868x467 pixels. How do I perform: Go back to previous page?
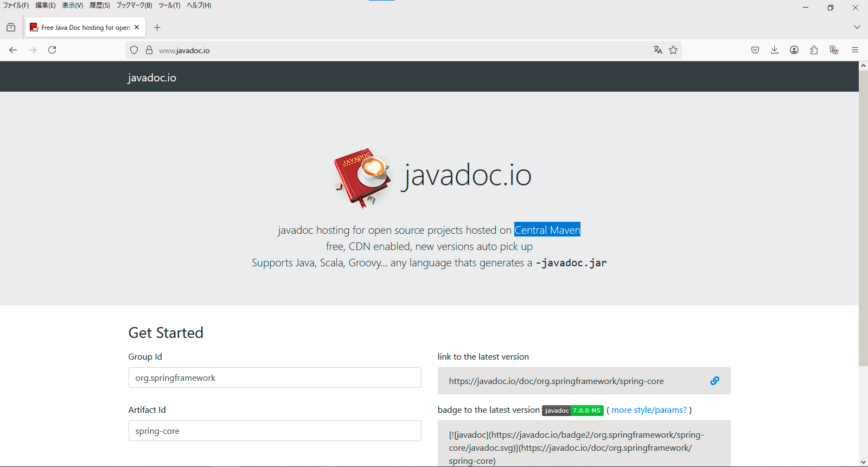[x=13, y=50]
